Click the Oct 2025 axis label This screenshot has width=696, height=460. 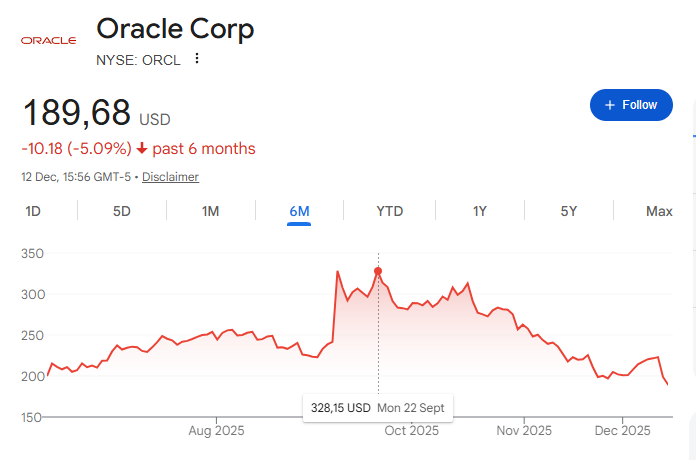tap(412, 431)
